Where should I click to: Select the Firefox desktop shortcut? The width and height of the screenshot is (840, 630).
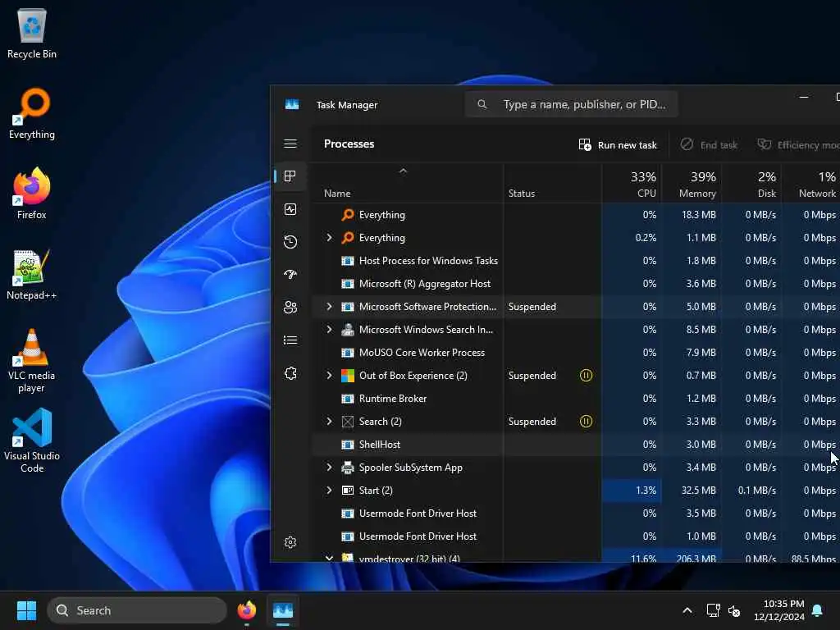[x=32, y=194]
